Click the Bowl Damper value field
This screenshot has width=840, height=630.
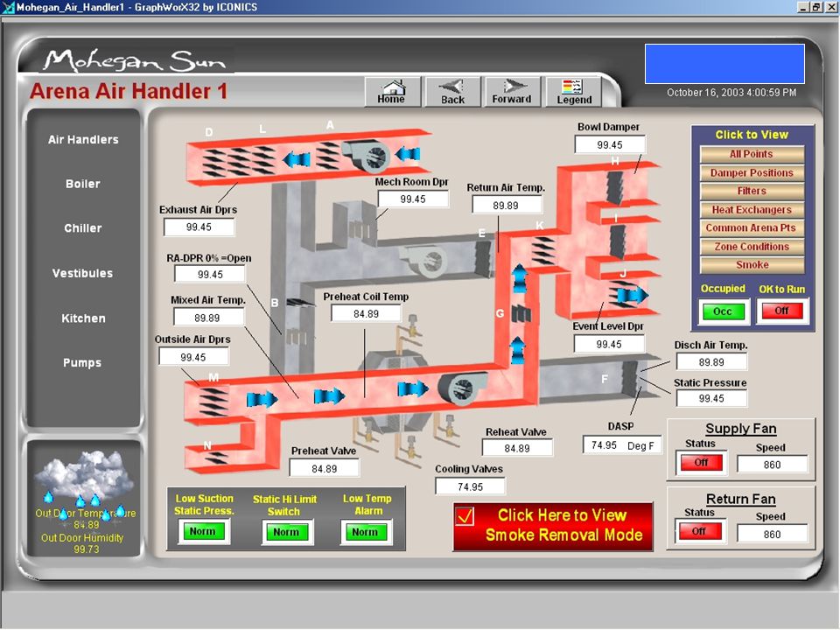[x=610, y=144]
